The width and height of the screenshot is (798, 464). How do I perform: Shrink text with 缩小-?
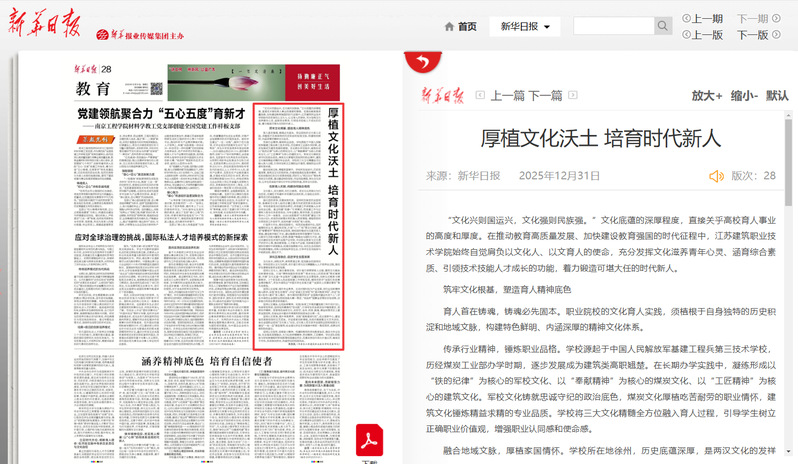(x=744, y=96)
